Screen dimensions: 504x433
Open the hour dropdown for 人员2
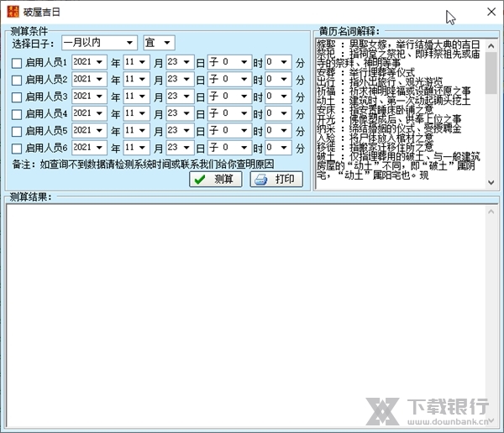pyautogui.click(x=229, y=79)
